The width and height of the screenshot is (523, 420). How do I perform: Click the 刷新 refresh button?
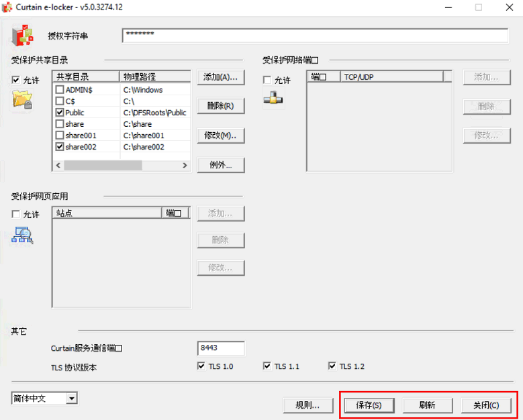[x=427, y=405]
